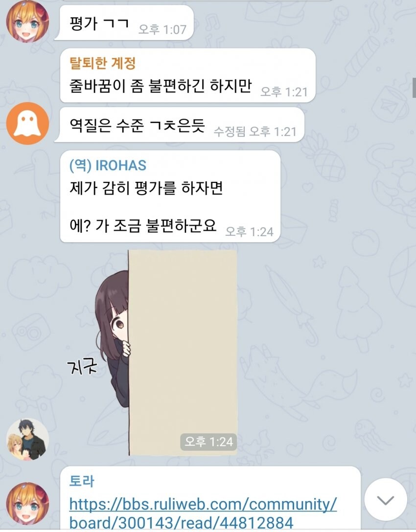Screen dimensions: 416x532
Task: Tap the 에? 가 조금 불편하군요 text line
Action: (143, 225)
